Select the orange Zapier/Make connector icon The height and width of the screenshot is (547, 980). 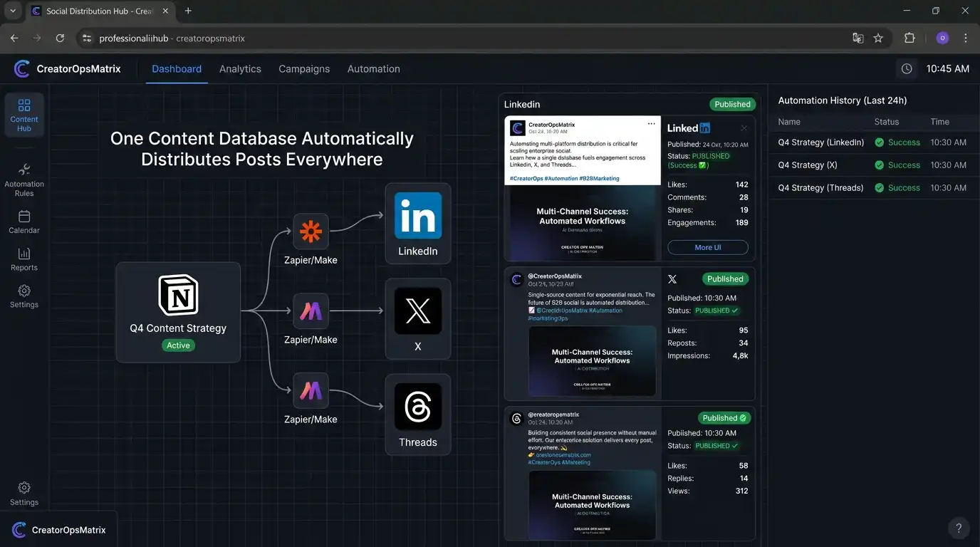click(311, 231)
